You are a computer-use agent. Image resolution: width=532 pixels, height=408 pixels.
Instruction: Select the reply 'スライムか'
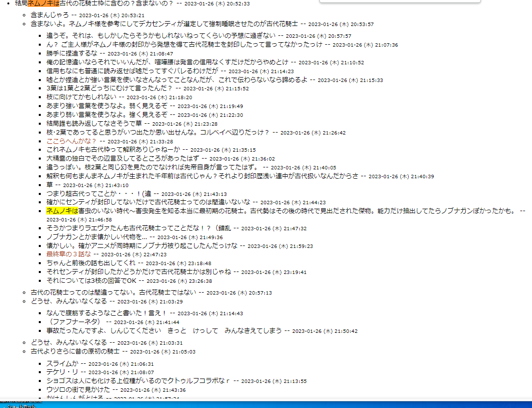(62, 363)
